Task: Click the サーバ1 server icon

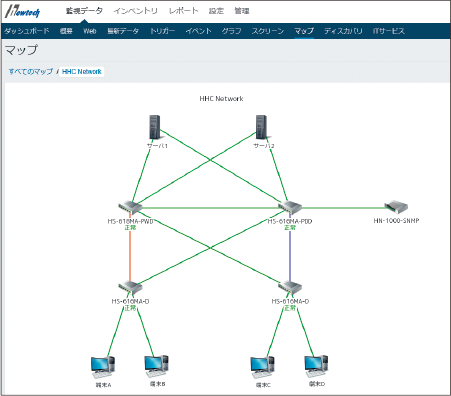Action: (154, 127)
